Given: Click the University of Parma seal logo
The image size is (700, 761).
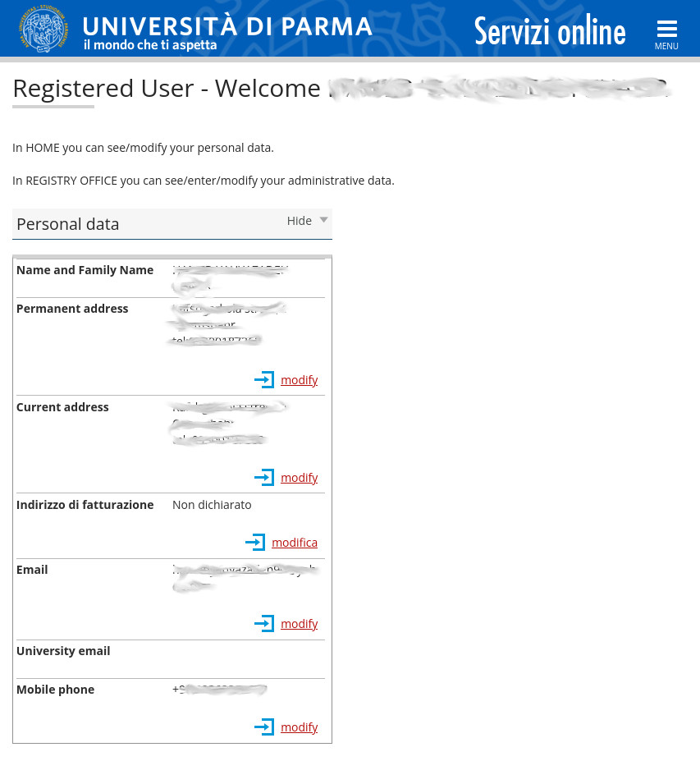Looking at the screenshot, I should pyautogui.click(x=44, y=29).
